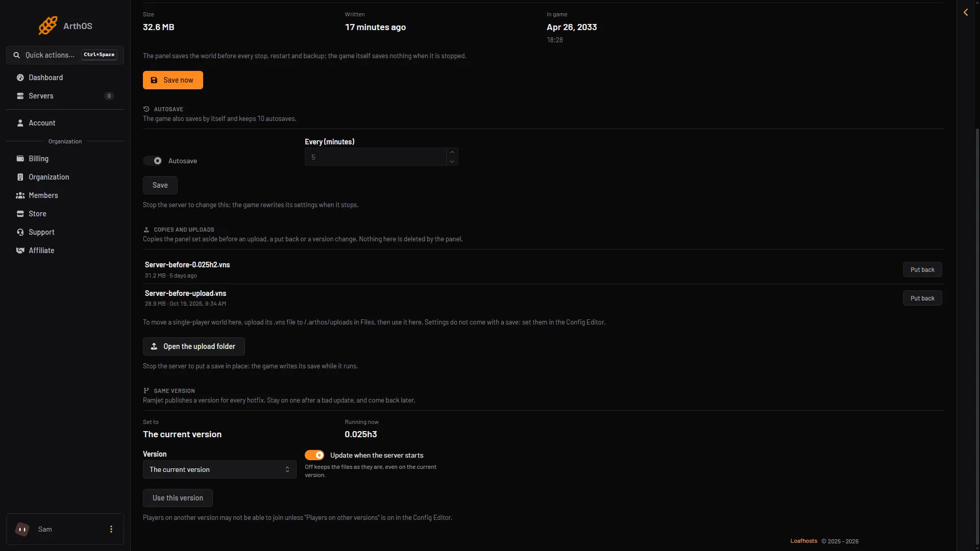The image size is (980, 551).
Task: Click the Every (minutes) input field
Action: (x=376, y=157)
